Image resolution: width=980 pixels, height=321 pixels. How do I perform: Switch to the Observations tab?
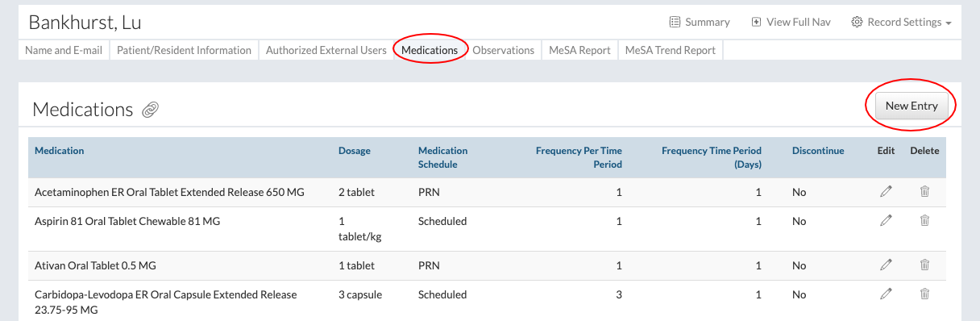click(503, 50)
